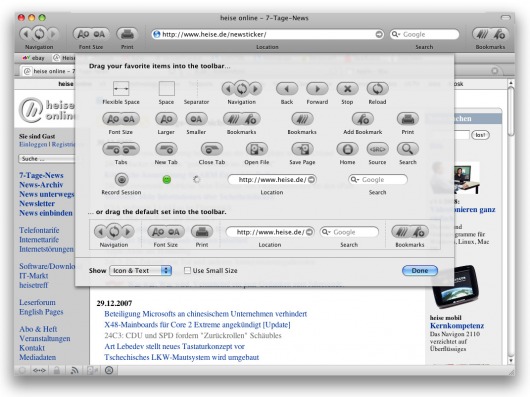The image size is (530, 397).
Task: Click the Bookmarks control in main toolbar
Action: coord(490,34)
